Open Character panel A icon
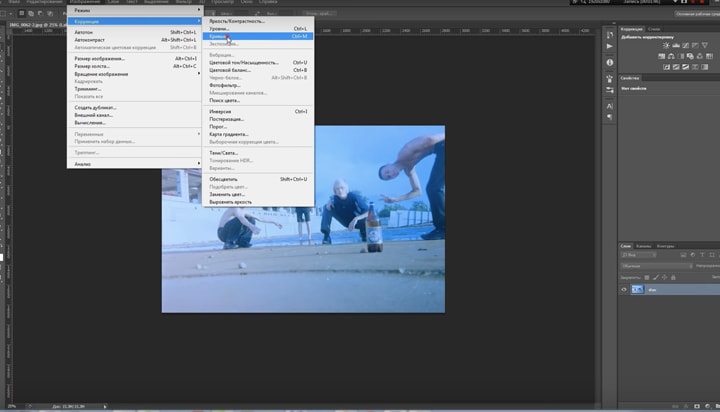The image size is (720, 412). [x=610, y=106]
